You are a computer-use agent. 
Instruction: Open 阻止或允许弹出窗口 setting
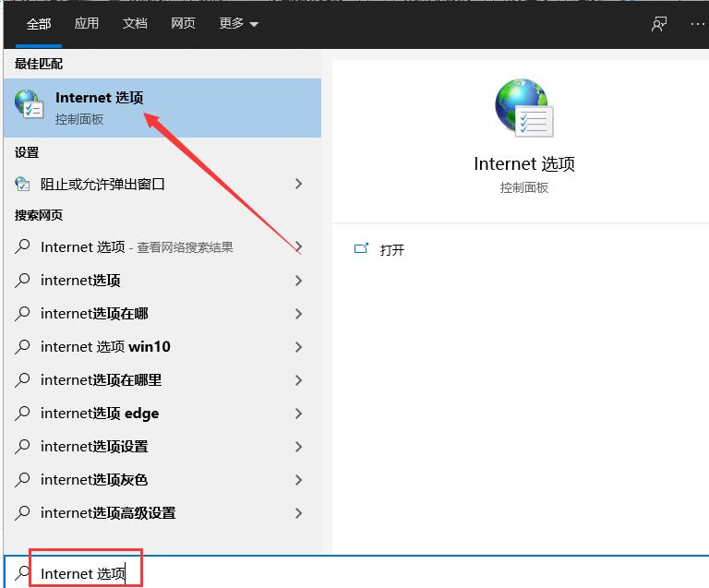[x=162, y=184]
